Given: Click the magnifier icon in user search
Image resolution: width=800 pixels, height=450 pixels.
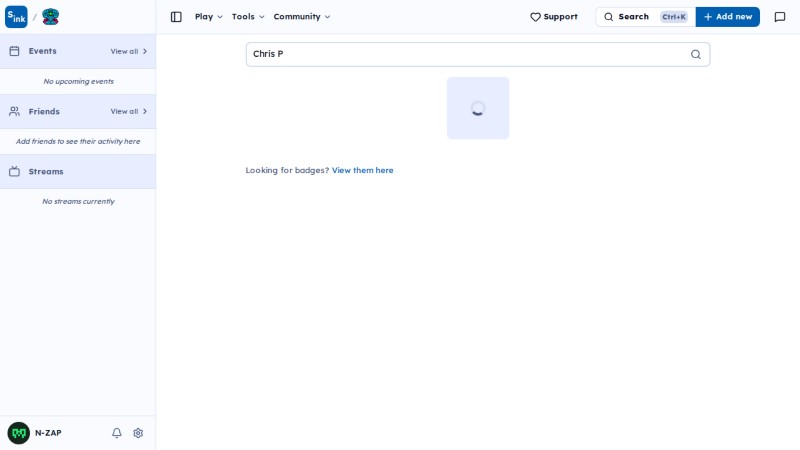Looking at the screenshot, I should (x=695, y=54).
